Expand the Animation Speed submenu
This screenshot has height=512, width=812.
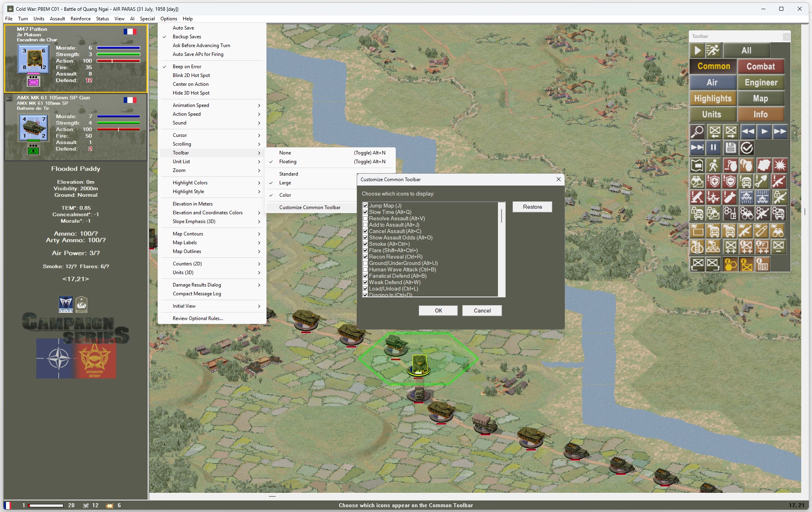212,105
